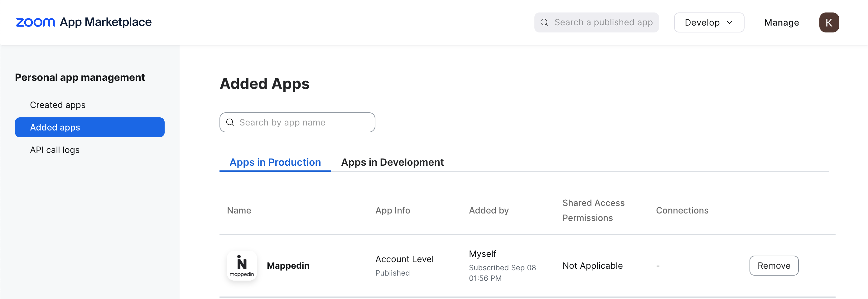Click the magnifier icon in the app name search
The height and width of the screenshot is (299, 868).
pyautogui.click(x=230, y=122)
